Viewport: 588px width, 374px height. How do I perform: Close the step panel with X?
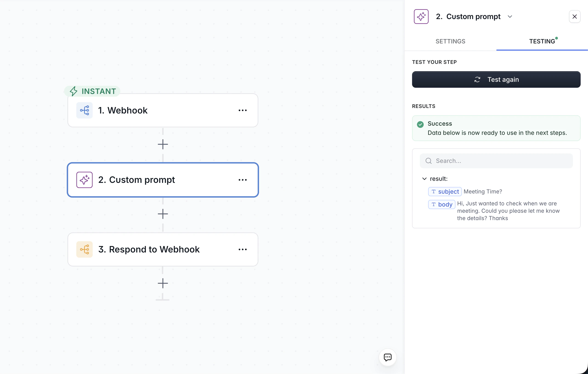pos(575,17)
